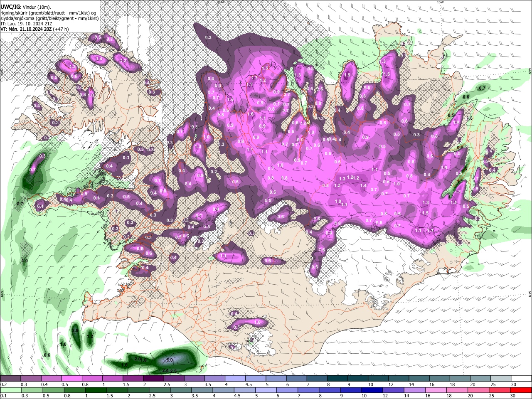Image resolution: width=532 pixels, height=399 pixels.
Task: Click the white 30 swatch ending the top legend row
Action: click(521, 379)
